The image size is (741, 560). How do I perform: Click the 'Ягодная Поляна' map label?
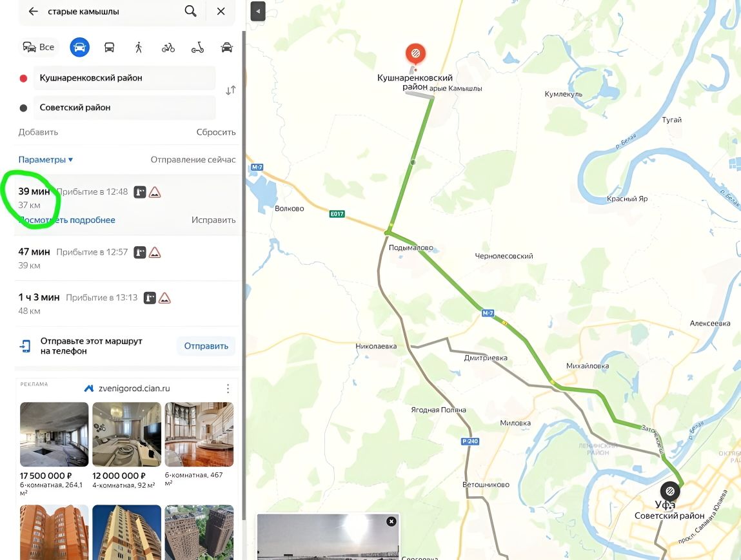[439, 410]
